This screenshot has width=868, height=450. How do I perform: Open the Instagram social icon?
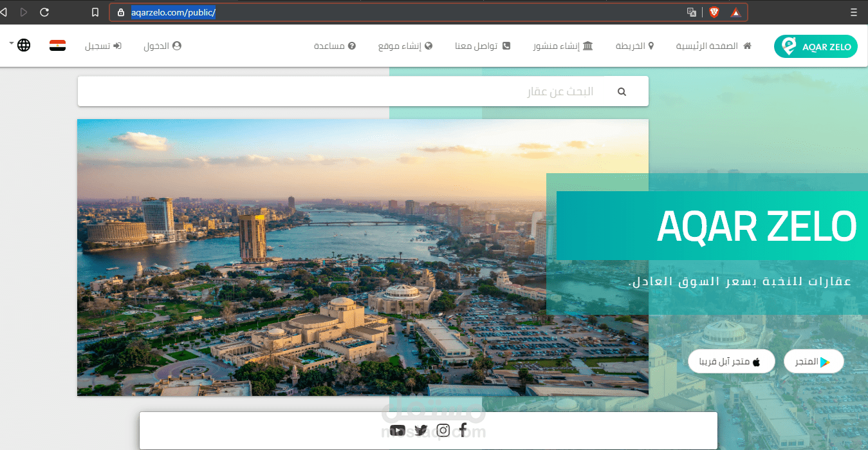coord(443,431)
